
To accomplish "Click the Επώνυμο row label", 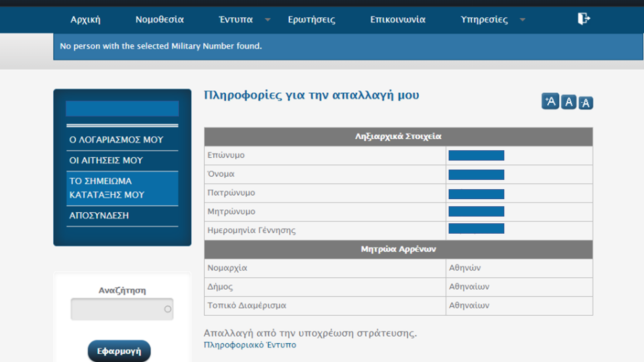I will (226, 155).
